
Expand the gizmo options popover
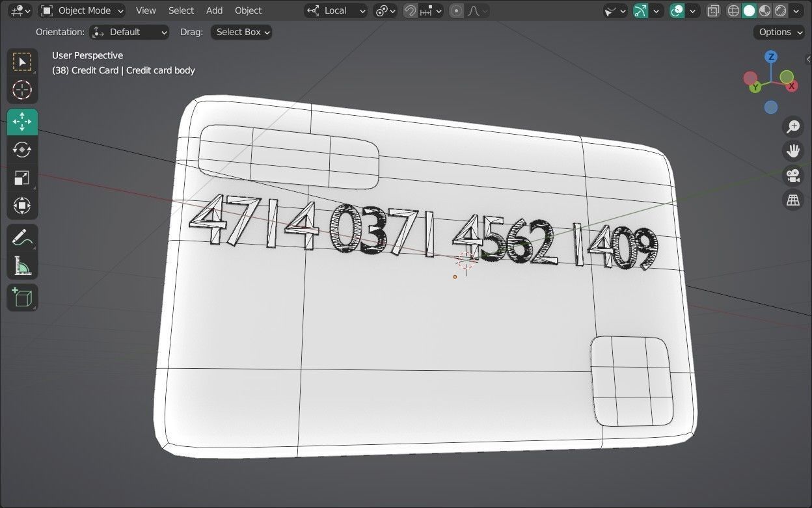point(656,10)
